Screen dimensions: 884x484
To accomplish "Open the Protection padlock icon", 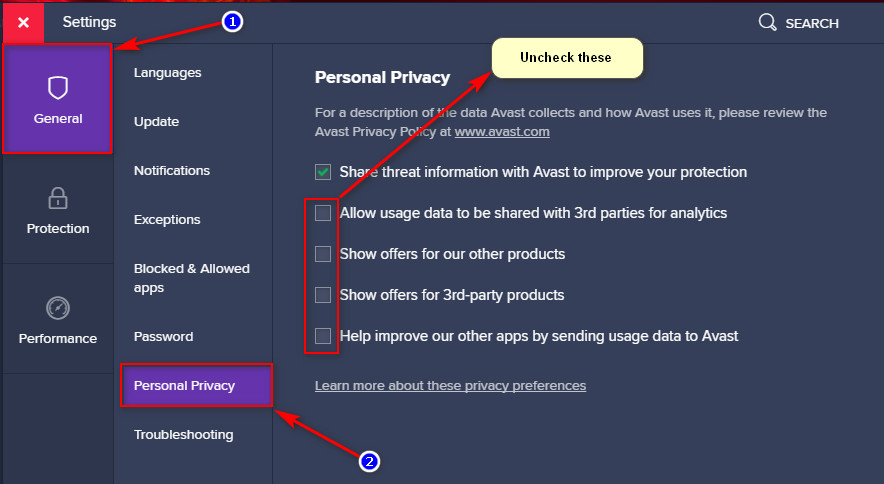I will tap(58, 198).
